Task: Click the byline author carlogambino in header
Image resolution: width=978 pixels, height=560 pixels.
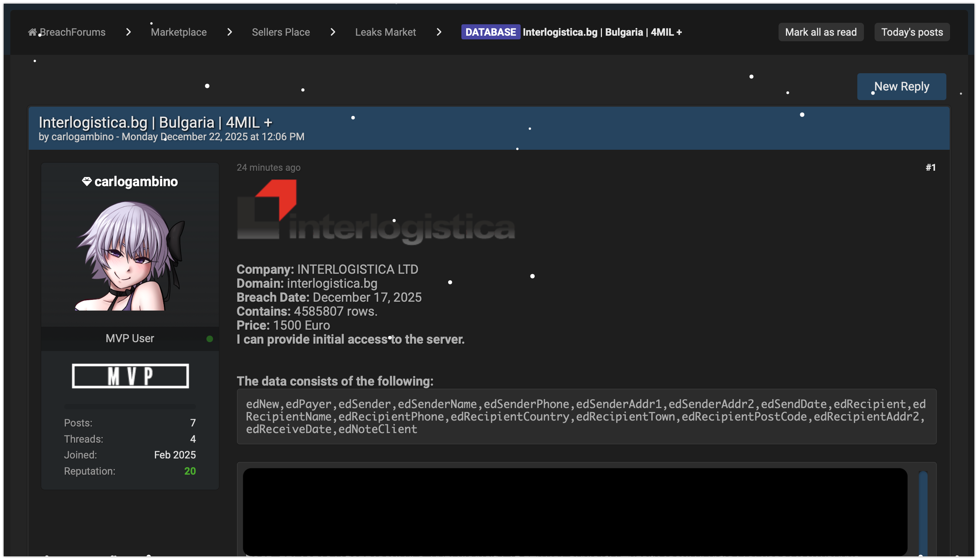Action: tap(83, 137)
